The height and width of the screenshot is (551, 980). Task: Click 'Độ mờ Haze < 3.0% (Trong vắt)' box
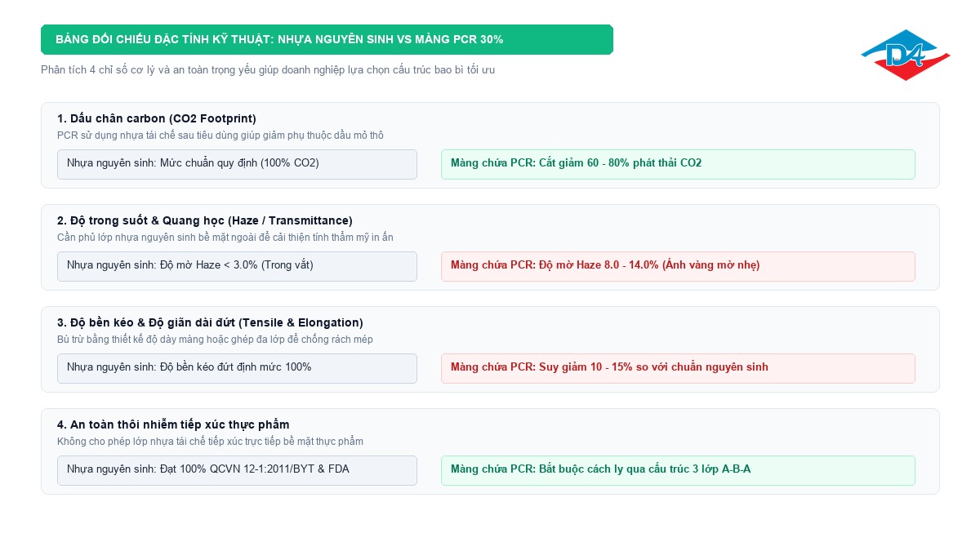pyautogui.click(x=237, y=266)
